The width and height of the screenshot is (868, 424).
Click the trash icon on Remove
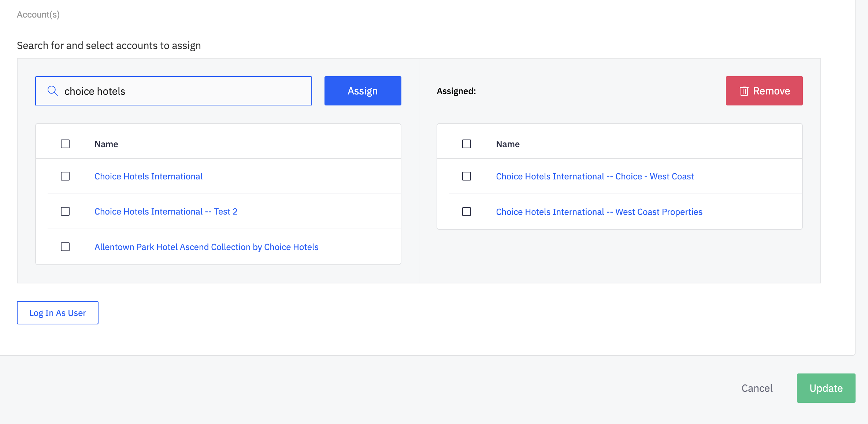[x=744, y=91]
